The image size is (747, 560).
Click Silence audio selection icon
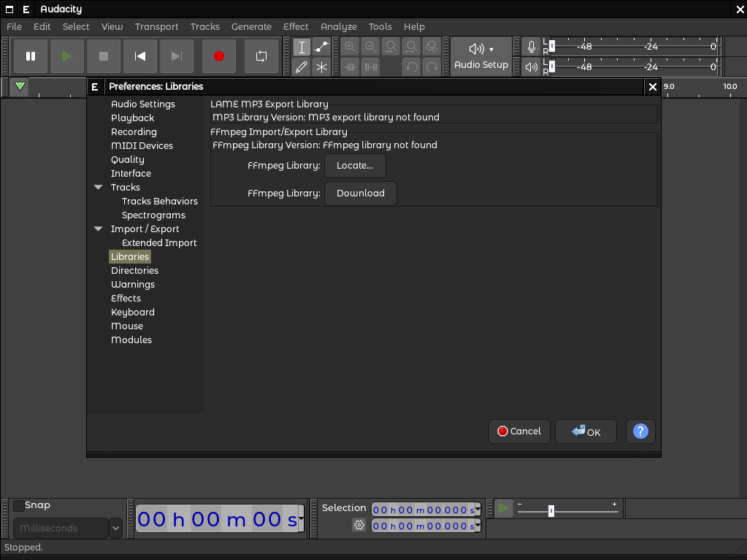[x=370, y=66]
